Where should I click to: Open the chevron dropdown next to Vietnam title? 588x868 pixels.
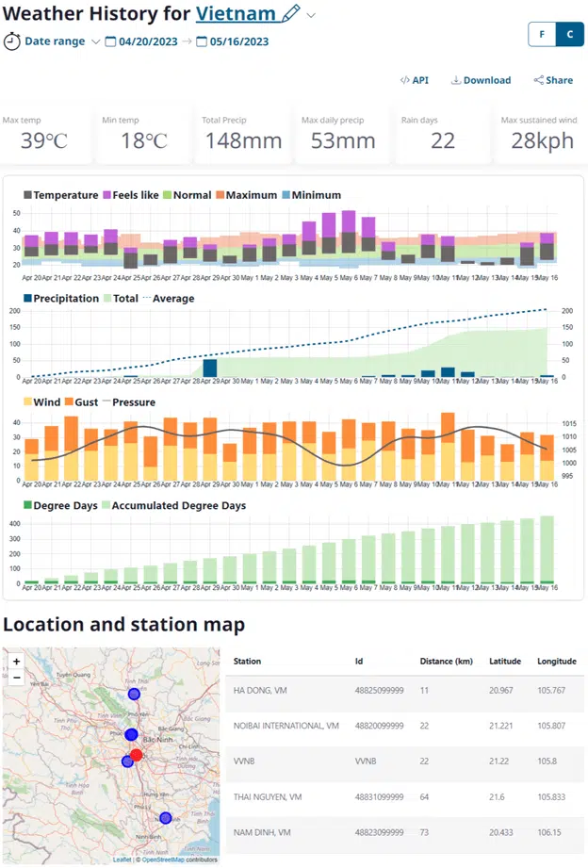coord(312,15)
